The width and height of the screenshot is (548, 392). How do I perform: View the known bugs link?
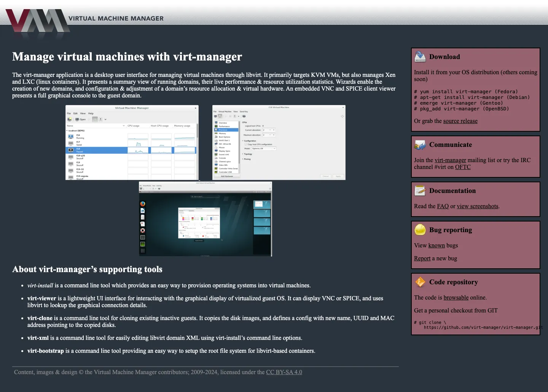click(436, 245)
